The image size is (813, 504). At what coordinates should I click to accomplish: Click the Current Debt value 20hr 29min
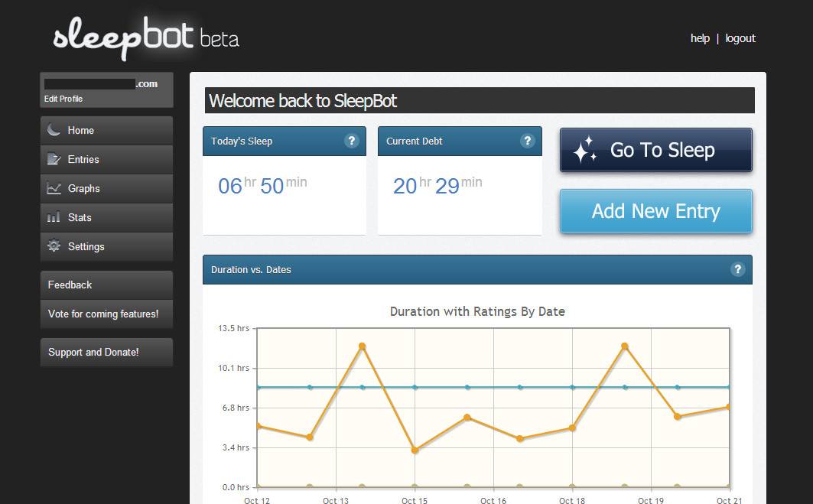(x=437, y=185)
